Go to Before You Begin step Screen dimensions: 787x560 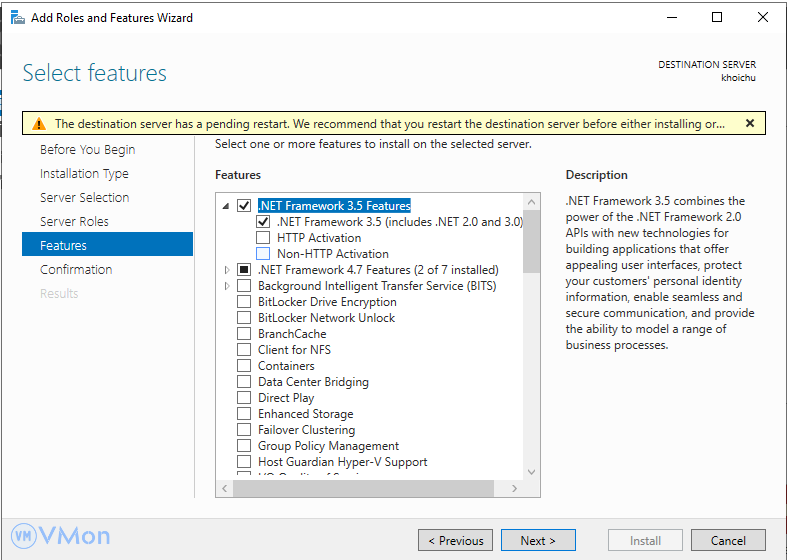(x=87, y=150)
